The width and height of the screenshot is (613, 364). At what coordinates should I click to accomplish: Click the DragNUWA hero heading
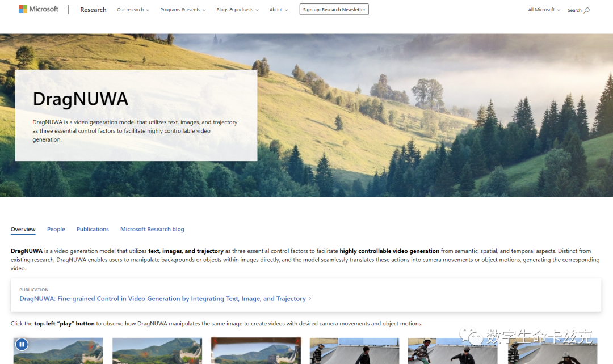(x=81, y=99)
